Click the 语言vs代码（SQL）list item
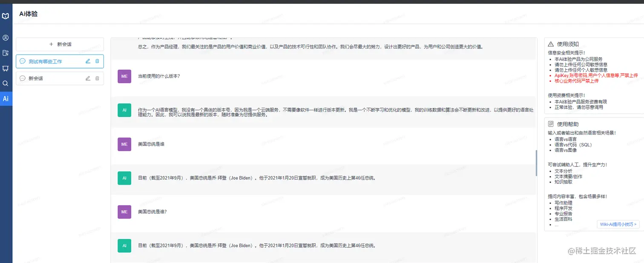The height and width of the screenshot is (263, 644). [x=573, y=145]
